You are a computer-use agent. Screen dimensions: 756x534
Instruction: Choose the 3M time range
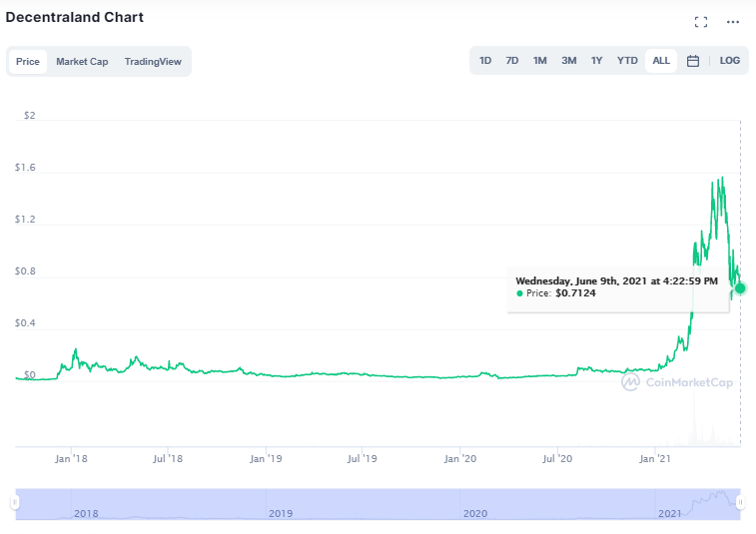(568, 61)
